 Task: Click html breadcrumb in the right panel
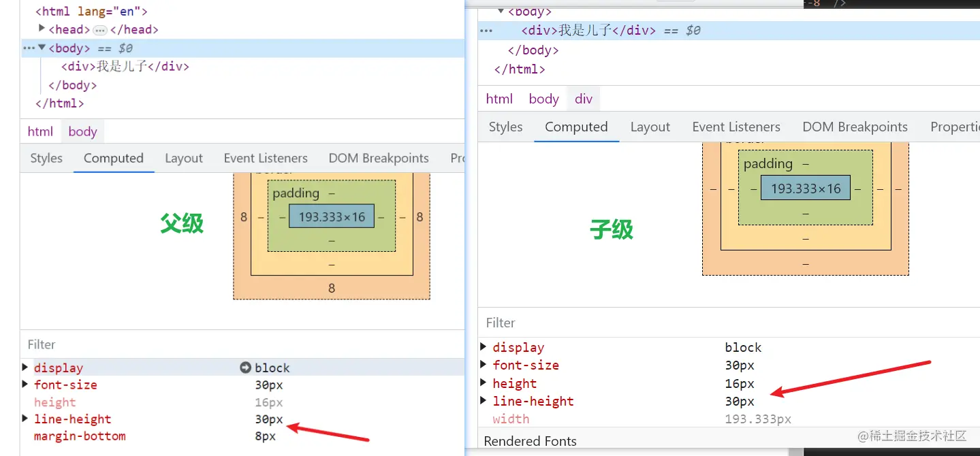(499, 99)
